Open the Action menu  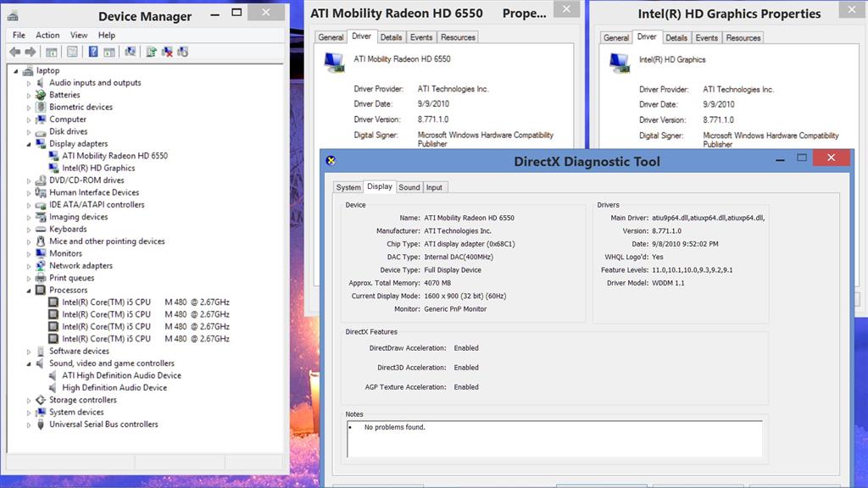tap(47, 35)
